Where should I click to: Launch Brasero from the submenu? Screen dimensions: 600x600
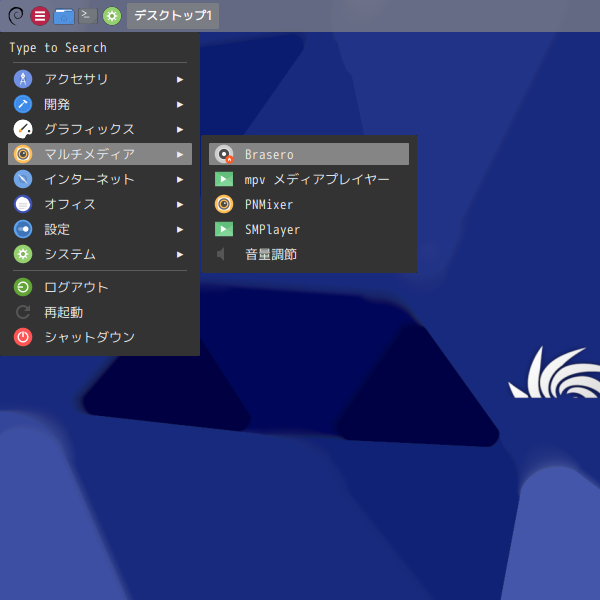pyautogui.click(x=309, y=154)
